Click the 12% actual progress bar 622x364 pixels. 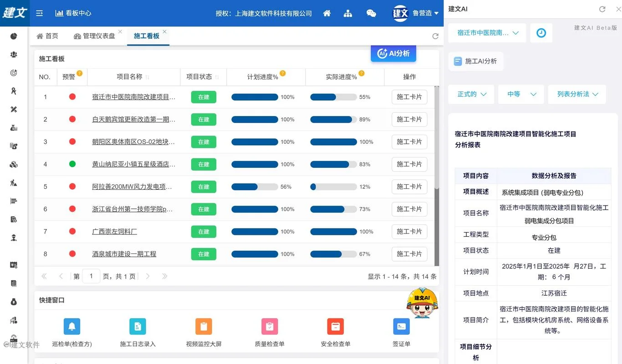(x=333, y=187)
